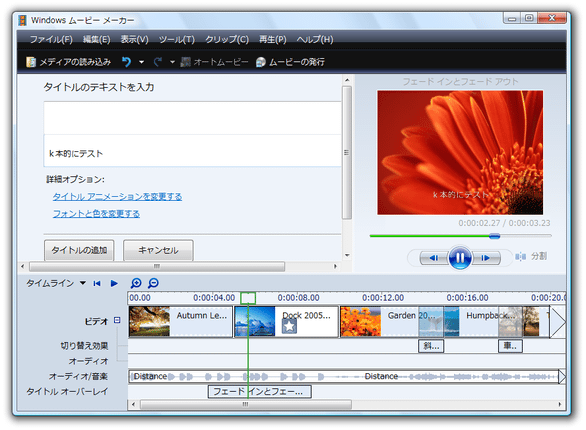Viewport: 586px width, 430px height.
Task: Click the video track end arrow marker
Action: point(558,322)
